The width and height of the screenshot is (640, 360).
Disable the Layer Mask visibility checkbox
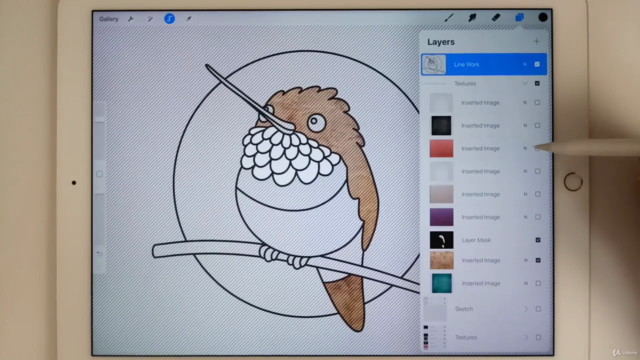(538, 240)
